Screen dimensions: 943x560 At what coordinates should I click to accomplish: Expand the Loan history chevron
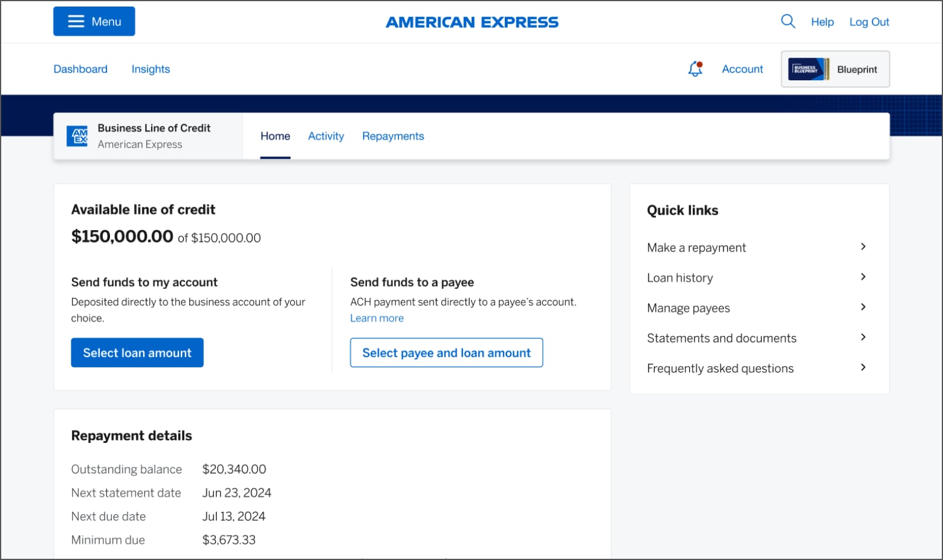[863, 276]
